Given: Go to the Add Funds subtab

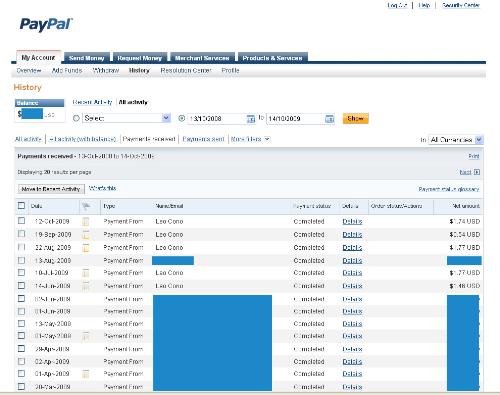Looking at the screenshot, I should pyautogui.click(x=67, y=71).
